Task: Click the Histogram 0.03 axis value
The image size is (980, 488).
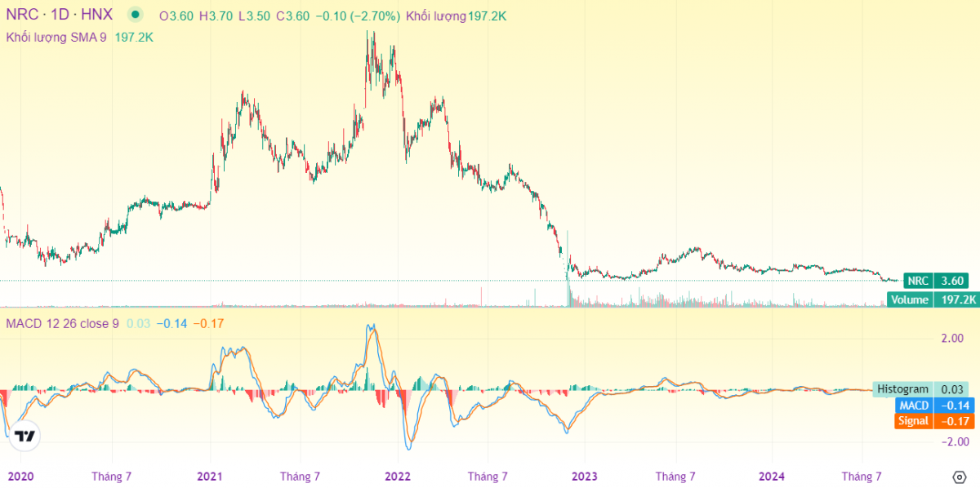Action: pos(952,389)
